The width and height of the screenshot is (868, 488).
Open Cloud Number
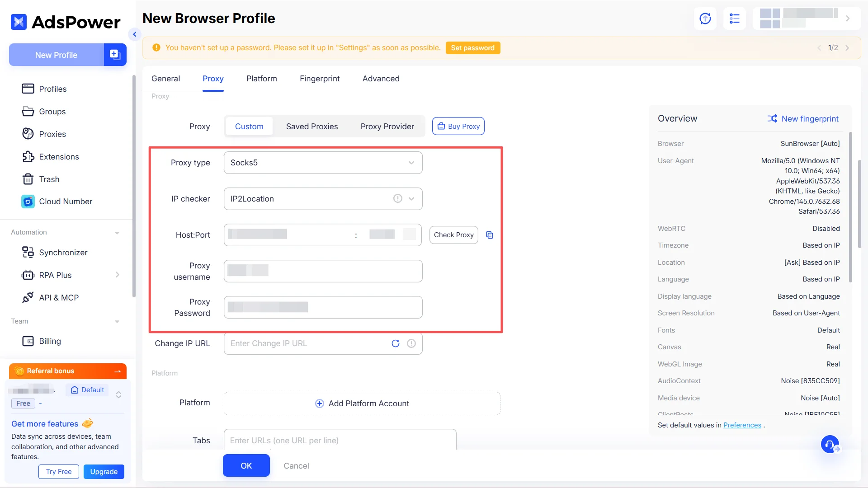coord(66,201)
